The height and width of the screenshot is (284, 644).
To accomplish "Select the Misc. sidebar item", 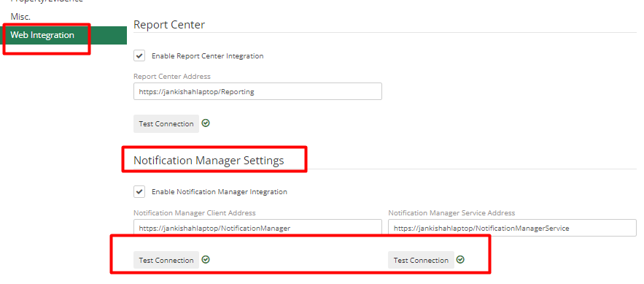I will pos(20,17).
